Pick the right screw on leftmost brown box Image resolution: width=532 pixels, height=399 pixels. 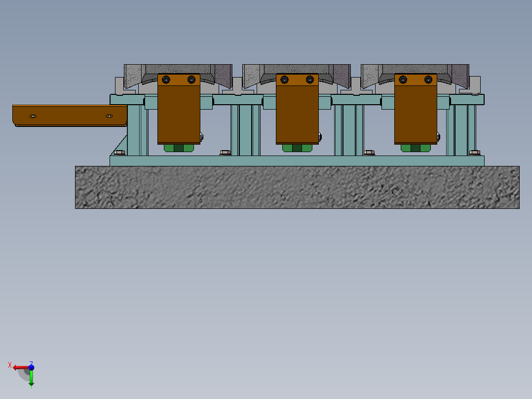[x=191, y=80]
